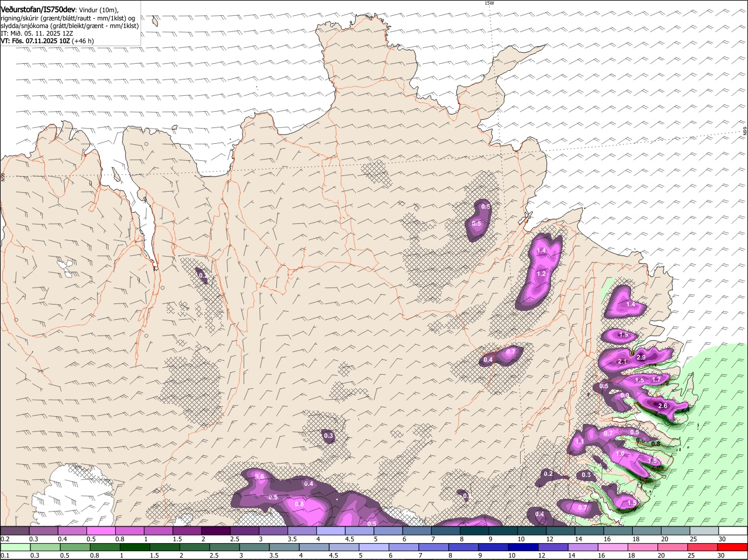Pick the upper legend swatch between 18 and 20
This screenshot has width=748, height=560.
(647, 530)
